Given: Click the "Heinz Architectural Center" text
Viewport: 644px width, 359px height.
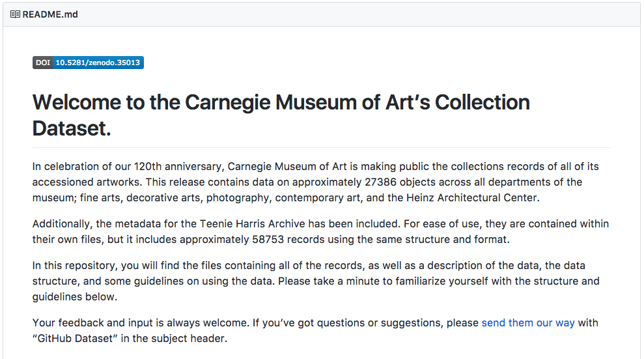Looking at the screenshot, I should (471, 197).
